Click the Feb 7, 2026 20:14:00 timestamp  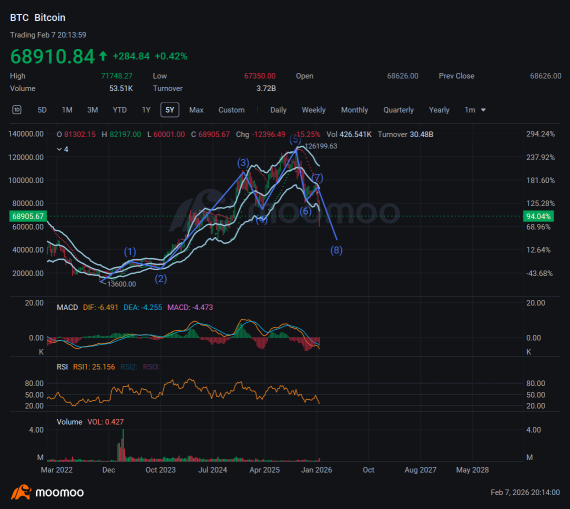(x=525, y=493)
